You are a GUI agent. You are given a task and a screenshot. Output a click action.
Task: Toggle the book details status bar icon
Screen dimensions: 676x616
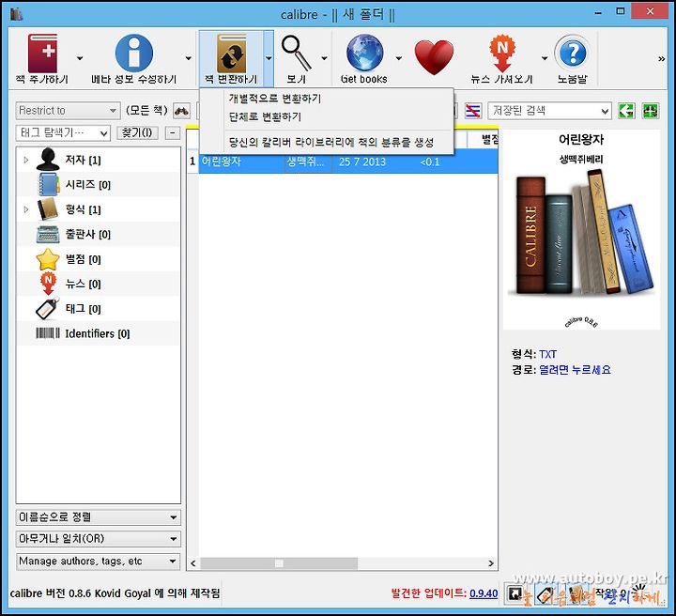[x=575, y=594]
